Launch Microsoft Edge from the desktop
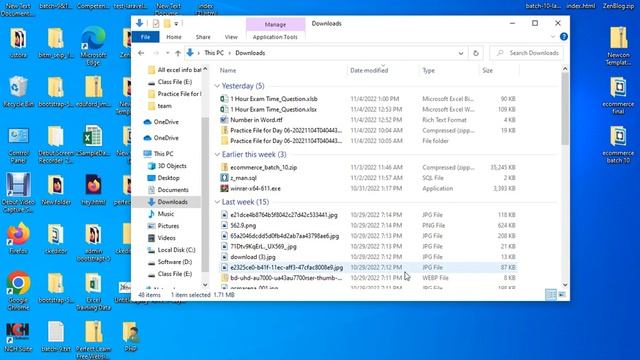Viewport: 640px width, 360px height. [x=93, y=46]
